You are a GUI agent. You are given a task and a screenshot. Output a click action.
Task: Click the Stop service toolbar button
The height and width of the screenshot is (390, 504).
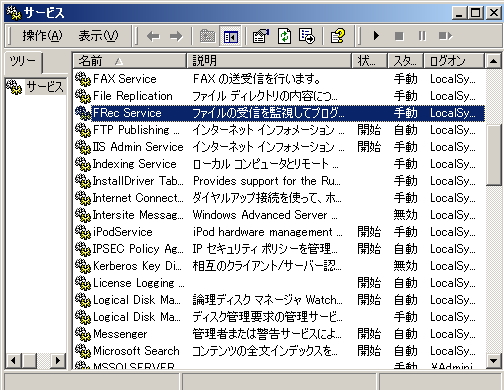point(399,36)
